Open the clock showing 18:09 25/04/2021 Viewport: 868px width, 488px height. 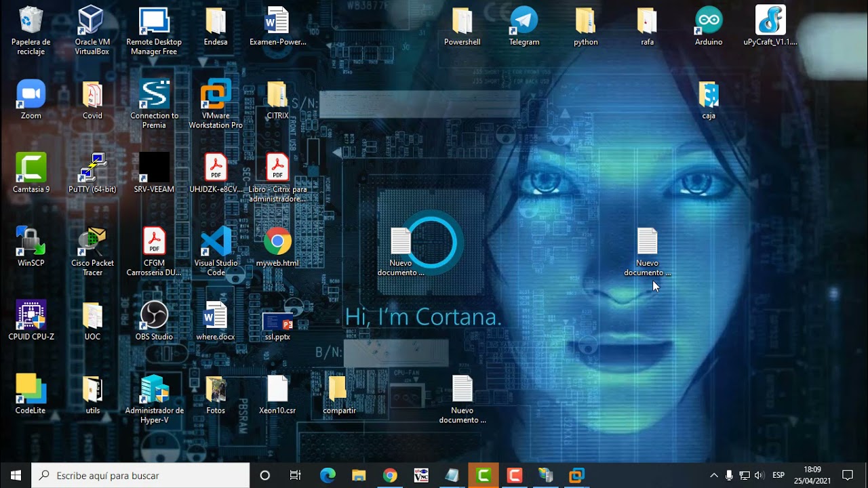pyautogui.click(x=812, y=475)
